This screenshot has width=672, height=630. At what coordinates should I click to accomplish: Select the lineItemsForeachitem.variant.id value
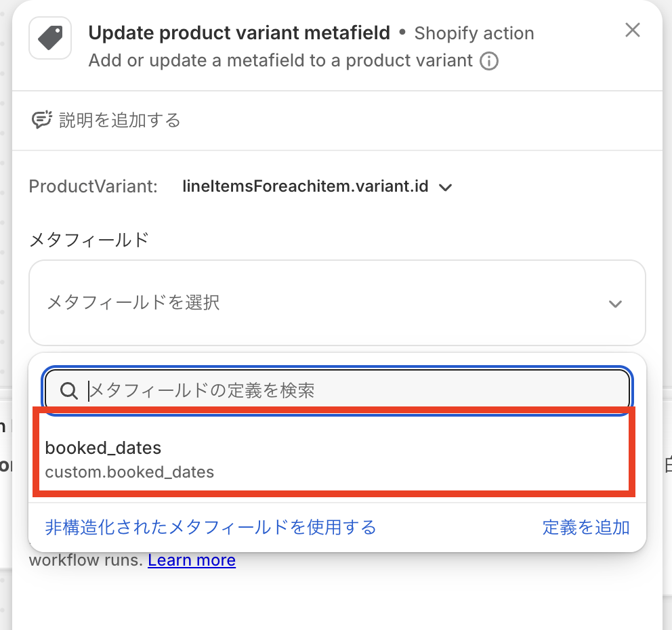point(306,187)
